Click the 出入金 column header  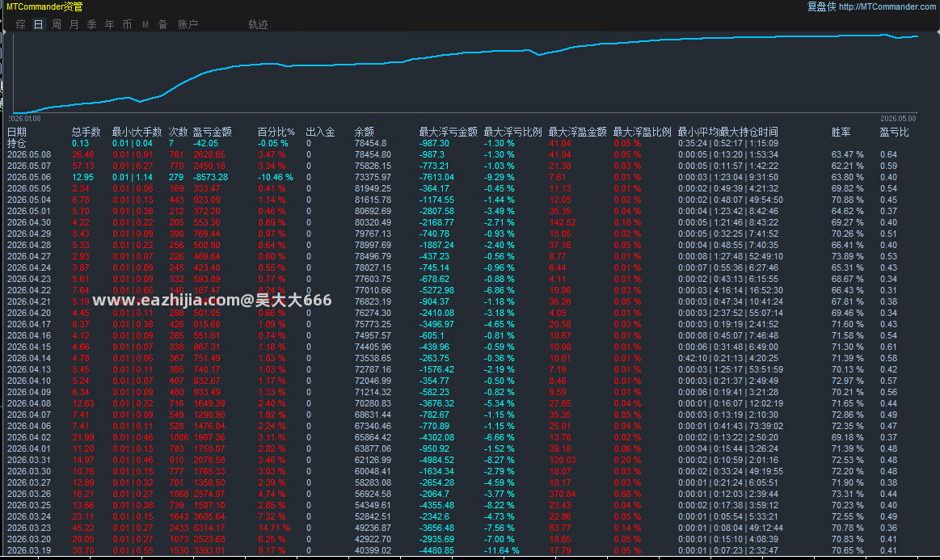coord(321,132)
